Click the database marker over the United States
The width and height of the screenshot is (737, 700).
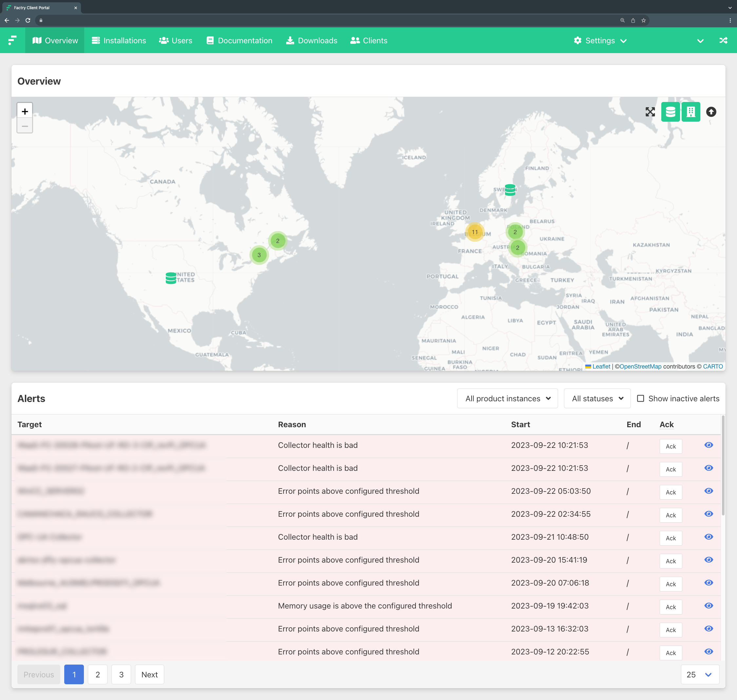pos(171,278)
